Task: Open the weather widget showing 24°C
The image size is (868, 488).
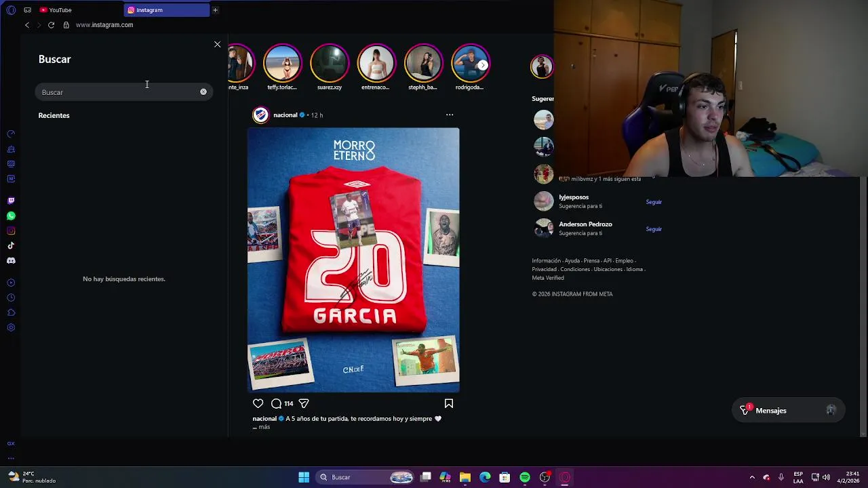Action: tap(31, 477)
